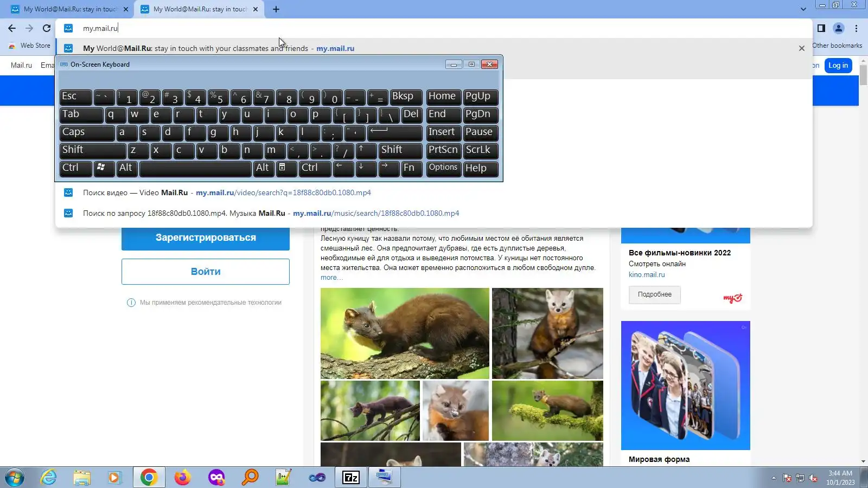Tap Esc on the On-Screen Keyboard
Image resolution: width=868 pixels, height=488 pixels.
click(75, 97)
